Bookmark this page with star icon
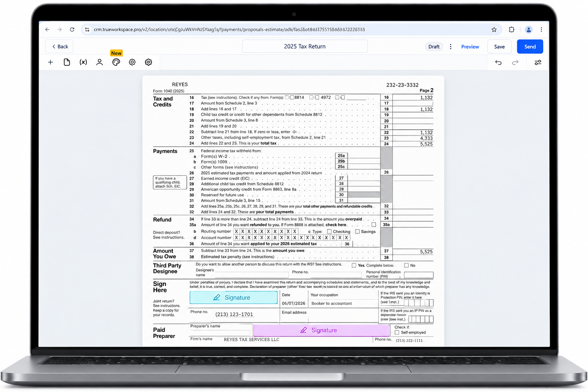Image resolution: width=588 pixels, height=392 pixels. pos(494,29)
